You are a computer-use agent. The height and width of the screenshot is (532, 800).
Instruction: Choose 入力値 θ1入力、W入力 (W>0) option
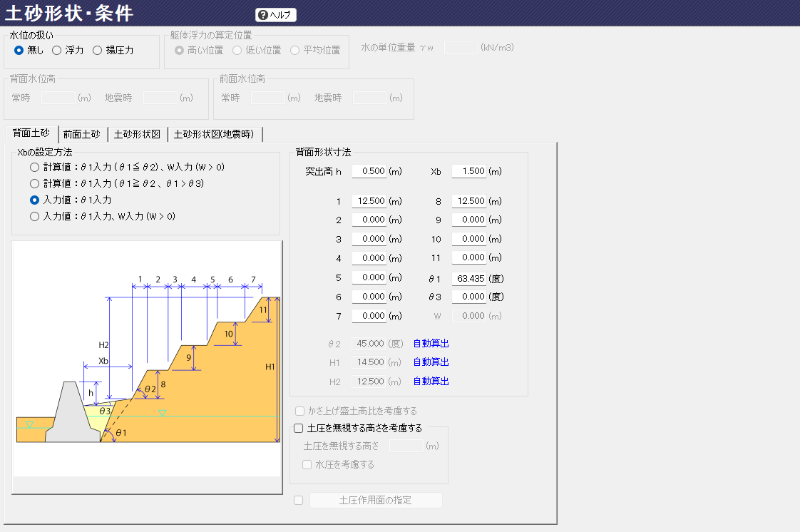(x=35, y=216)
